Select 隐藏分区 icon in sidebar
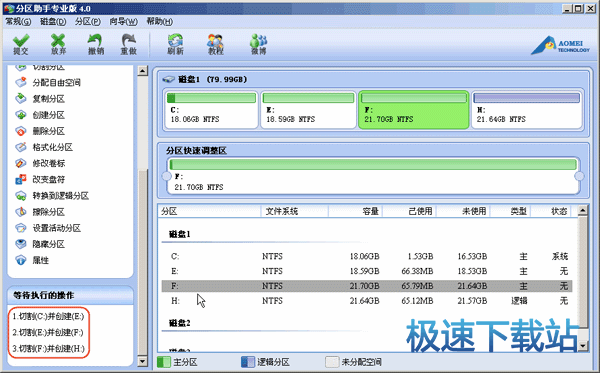Screen dimensions: 600x373 [x=21, y=244]
